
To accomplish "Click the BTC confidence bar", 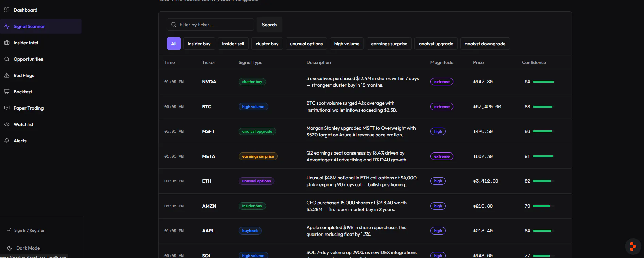I will [x=543, y=107].
